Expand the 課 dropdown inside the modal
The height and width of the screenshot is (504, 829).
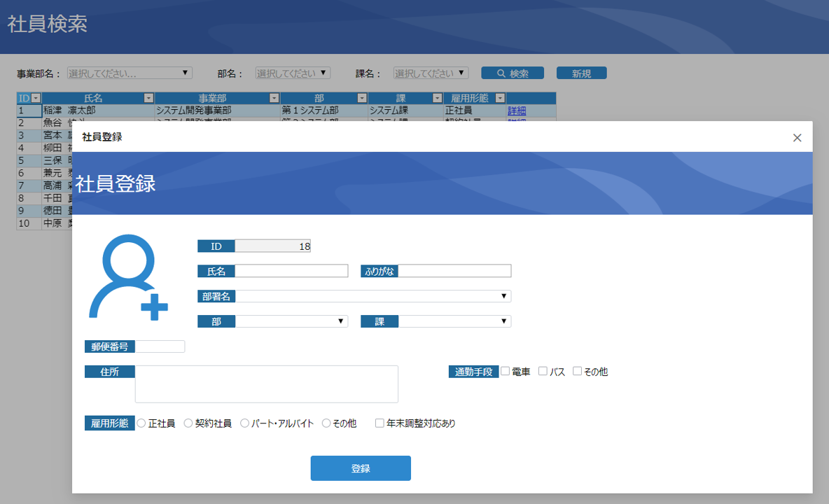point(503,321)
